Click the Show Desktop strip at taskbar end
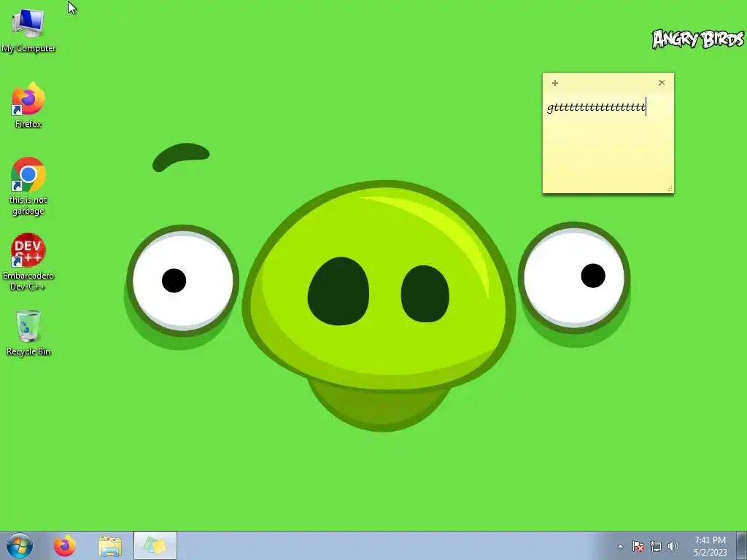Screen dimensions: 747x560 coord(742,545)
